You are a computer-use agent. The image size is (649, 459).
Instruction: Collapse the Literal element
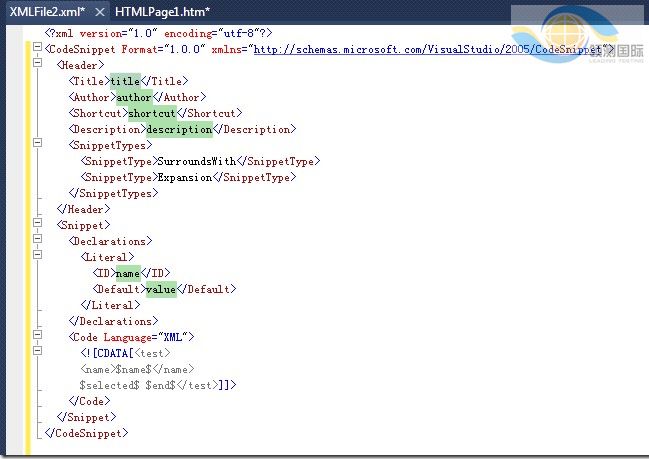click(37, 254)
